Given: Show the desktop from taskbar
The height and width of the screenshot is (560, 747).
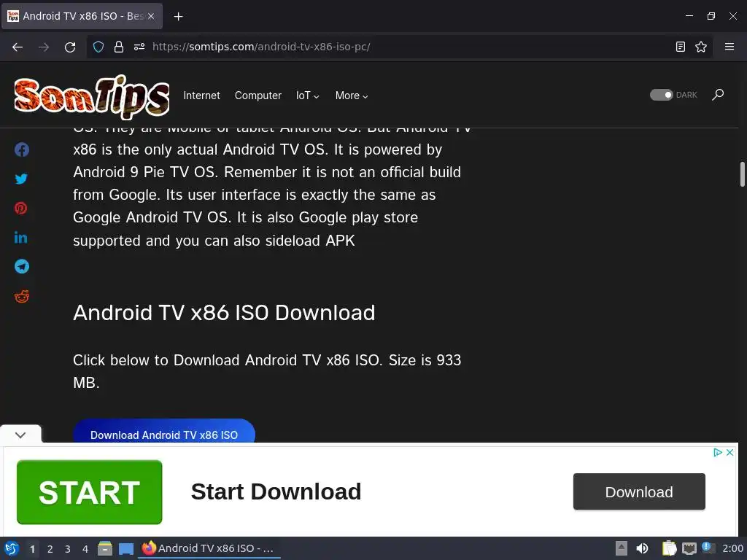Looking at the screenshot, I should coord(125,548).
